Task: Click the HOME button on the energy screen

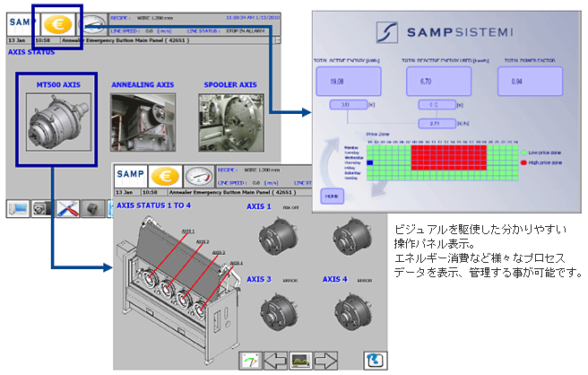Action: (332, 196)
